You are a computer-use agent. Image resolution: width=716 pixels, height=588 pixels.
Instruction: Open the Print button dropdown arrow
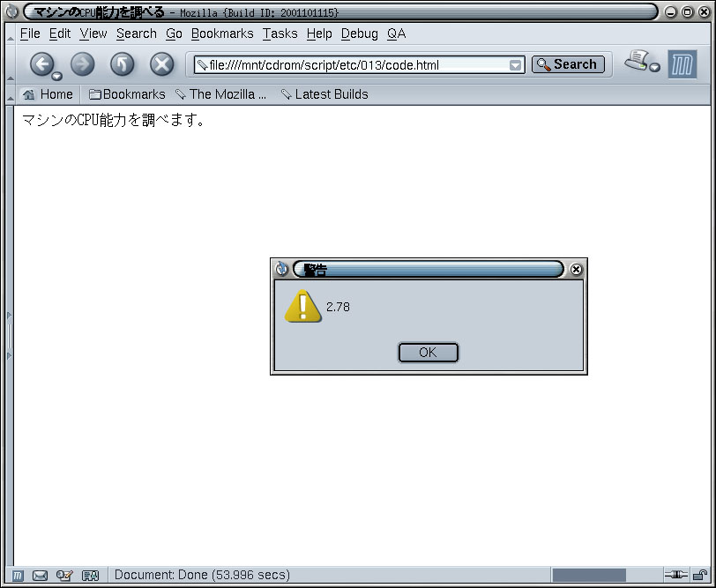(655, 68)
